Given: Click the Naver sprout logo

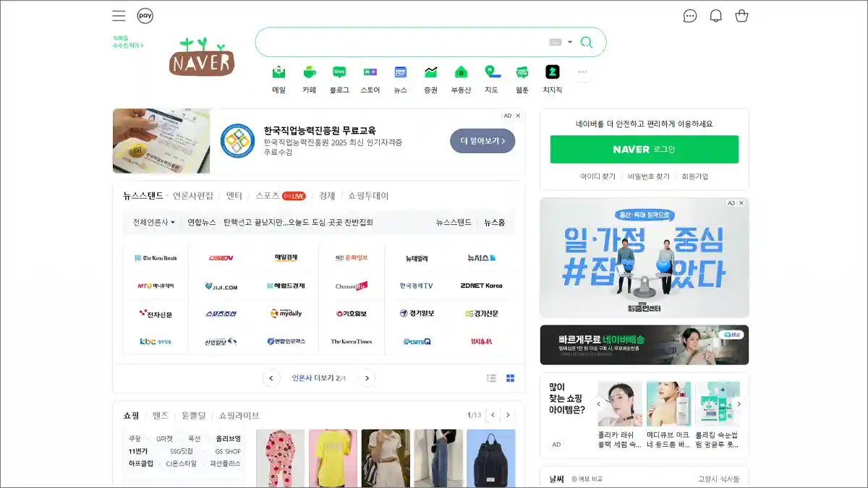Looking at the screenshot, I should tap(202, 56).
